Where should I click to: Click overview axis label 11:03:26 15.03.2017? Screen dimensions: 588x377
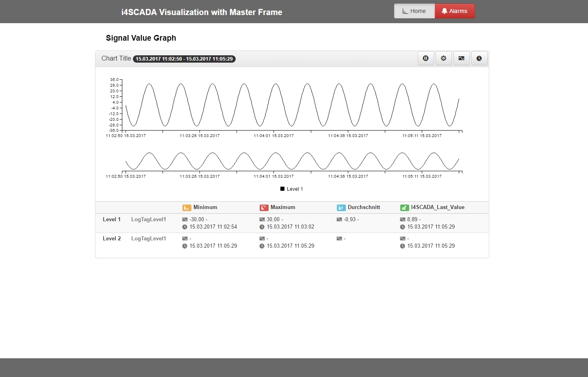(x=200, y=177)
